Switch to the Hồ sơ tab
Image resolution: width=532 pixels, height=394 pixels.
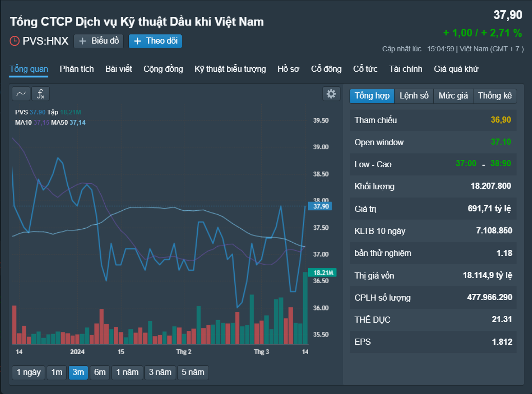[x=289, y=69]
